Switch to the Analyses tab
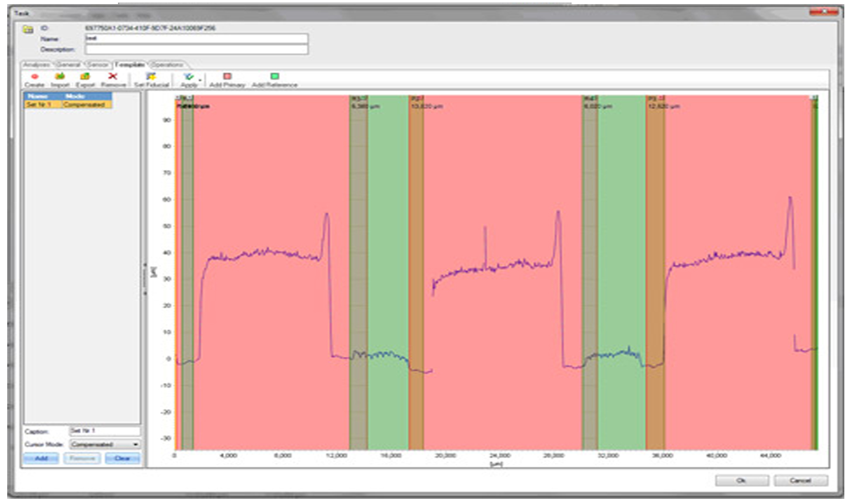This screenshot has height=504, width=850. point(37,65)
